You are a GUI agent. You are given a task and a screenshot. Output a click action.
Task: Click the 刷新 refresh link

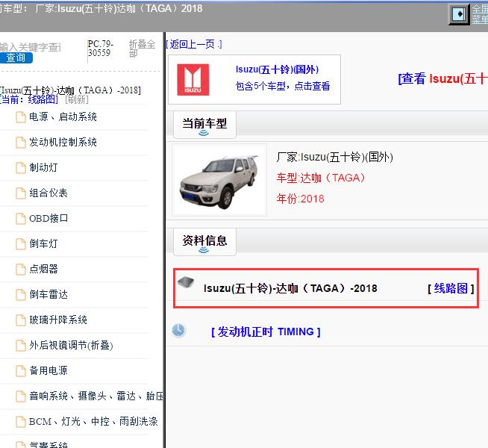pyautogui.click(x=77, y=99)
